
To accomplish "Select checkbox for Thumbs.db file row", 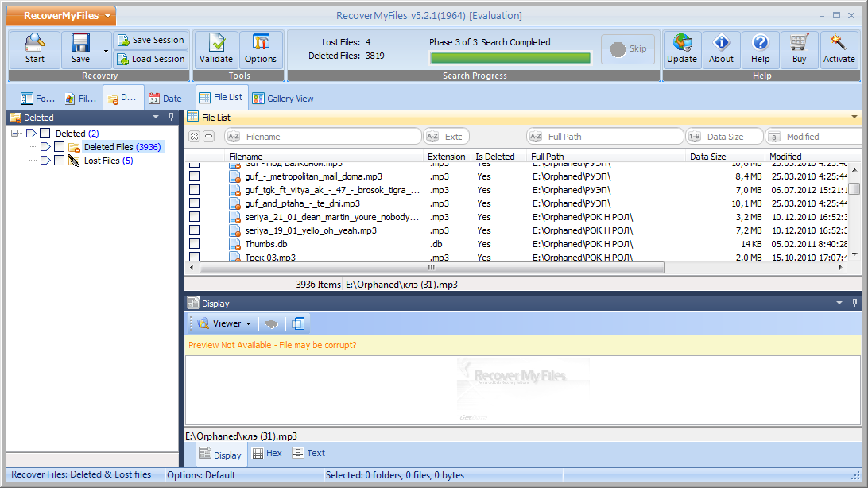I will pyautogui.click(x=194, y=244).
